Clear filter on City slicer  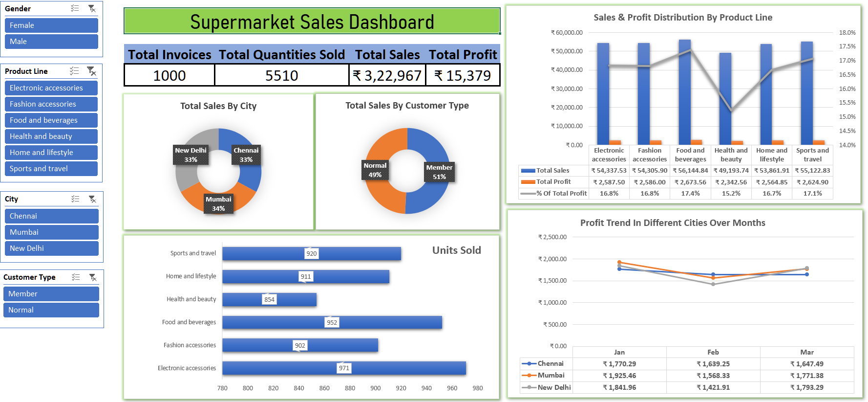(92, 199)
